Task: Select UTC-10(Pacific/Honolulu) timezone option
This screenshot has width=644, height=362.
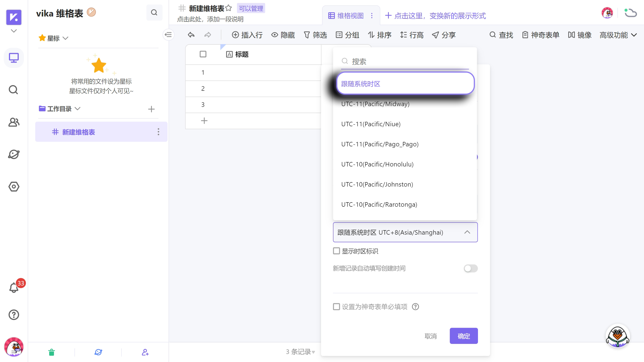Action: tap(377, 164)
